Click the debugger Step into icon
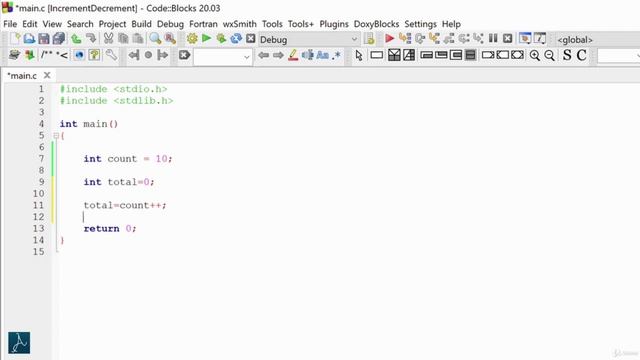 434,39
